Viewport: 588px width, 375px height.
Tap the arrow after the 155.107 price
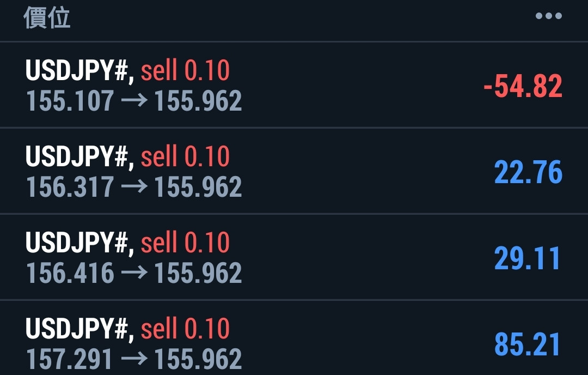(x=134, y=101)
